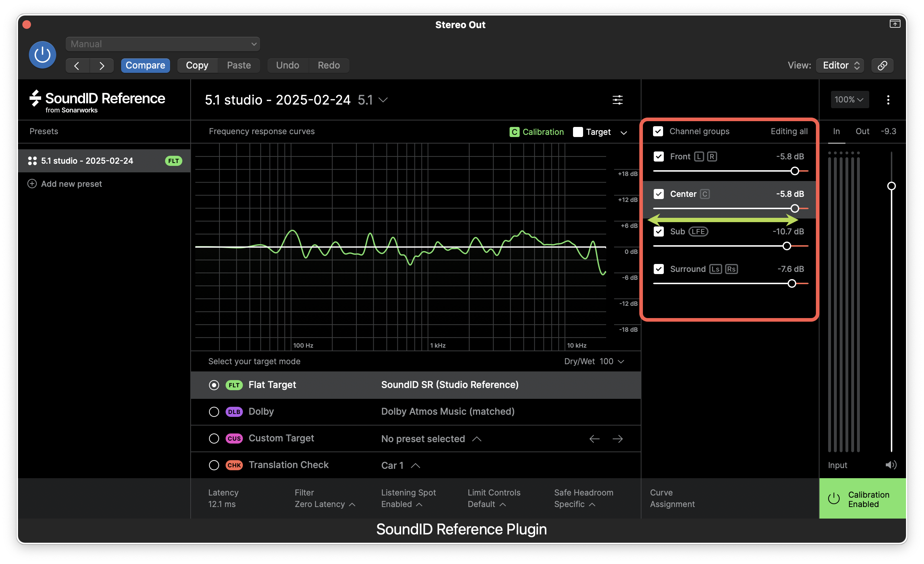Click the Compare button
This screenshot has height=564, width=924.
(146, 65)
